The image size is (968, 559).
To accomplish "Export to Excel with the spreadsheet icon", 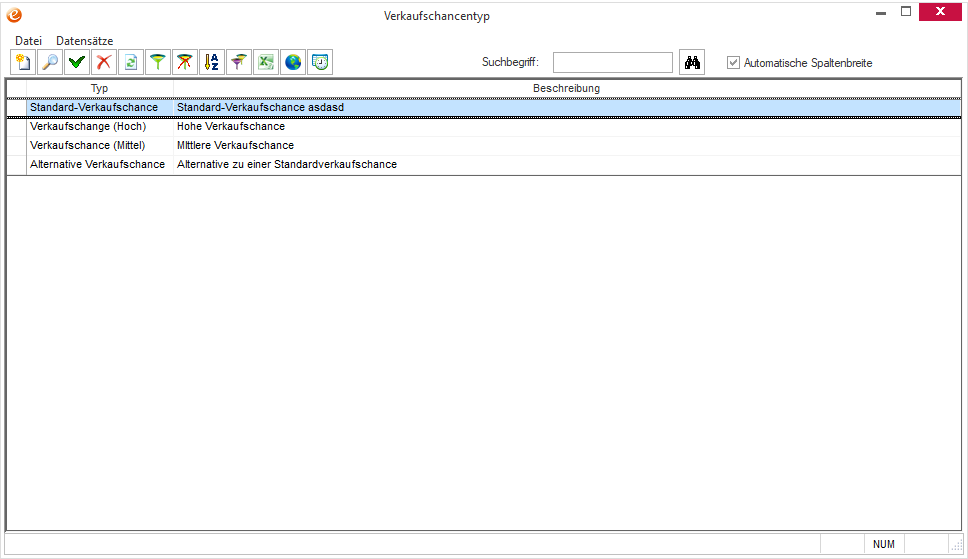I will point(266,62).
